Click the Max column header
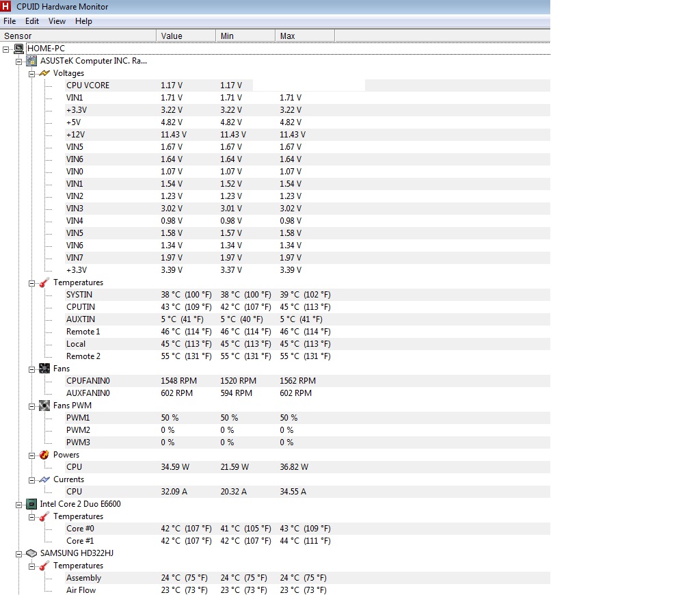 [304, 36]
